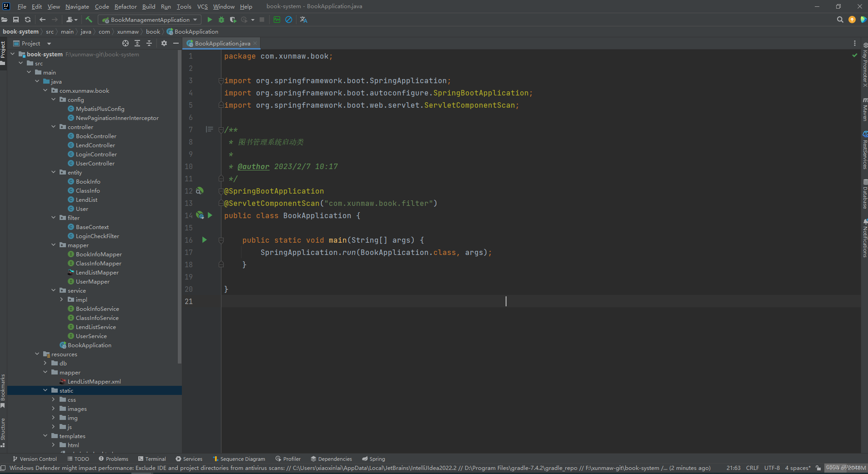Search everywhere with the magnifier icon
Screen dimensions: 868x474
tap(839, 20)
